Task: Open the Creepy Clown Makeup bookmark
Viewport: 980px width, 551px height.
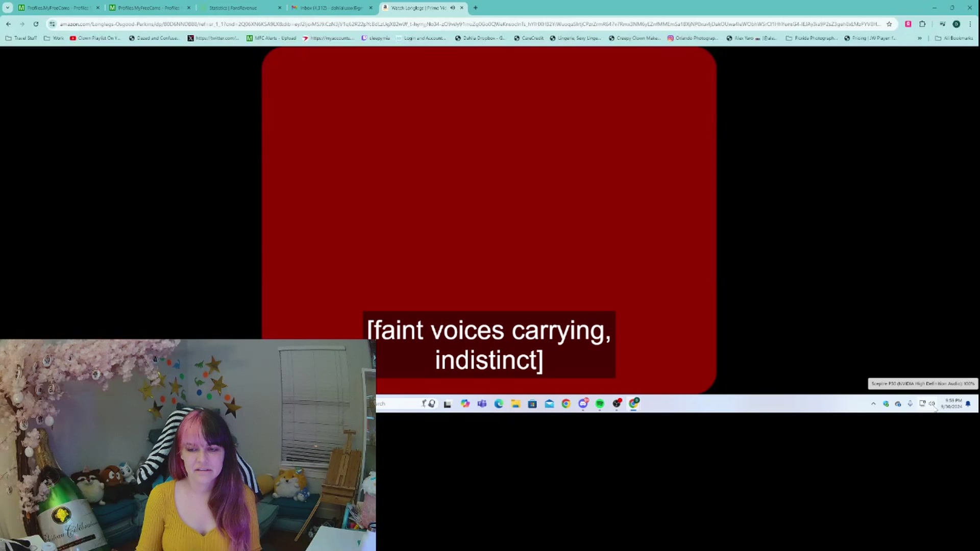Action: coord(634,38)
